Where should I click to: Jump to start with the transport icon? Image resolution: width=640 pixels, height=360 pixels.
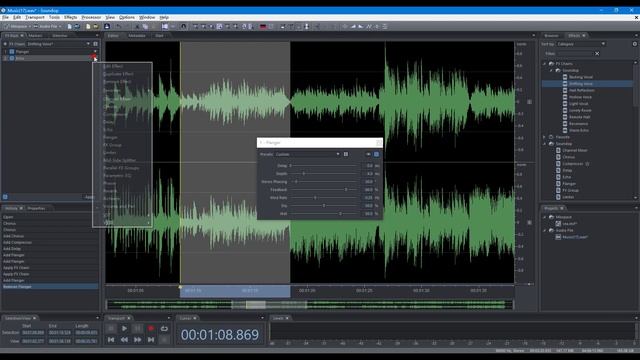(111, 339)
